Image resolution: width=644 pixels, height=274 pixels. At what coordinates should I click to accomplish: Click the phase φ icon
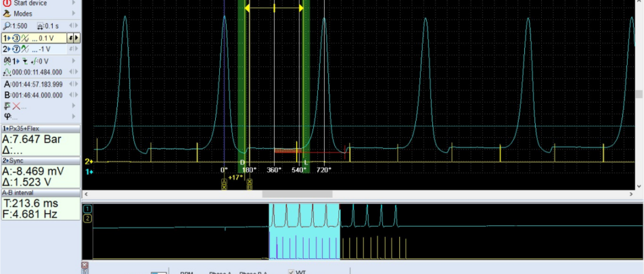tap(7, 116)
